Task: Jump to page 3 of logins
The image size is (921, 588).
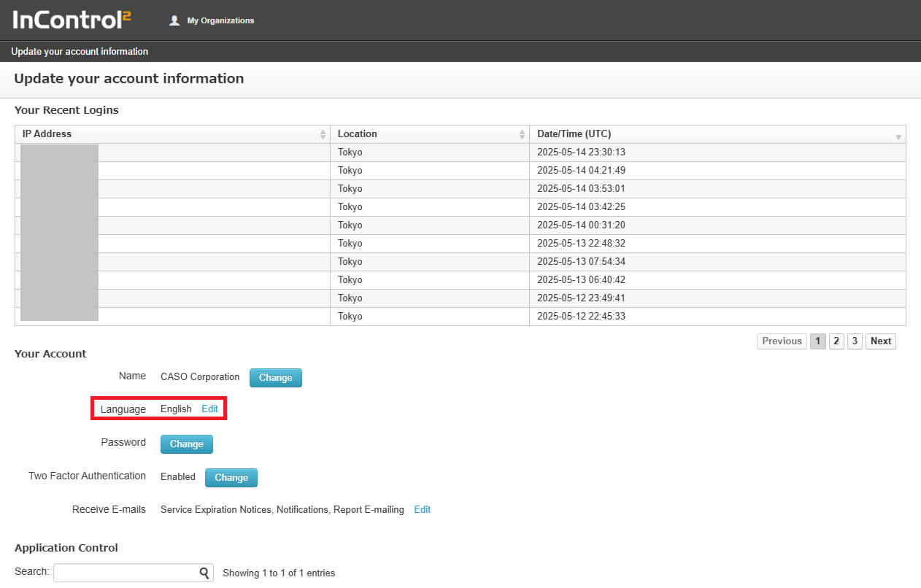Action: [x=855, y=341]
